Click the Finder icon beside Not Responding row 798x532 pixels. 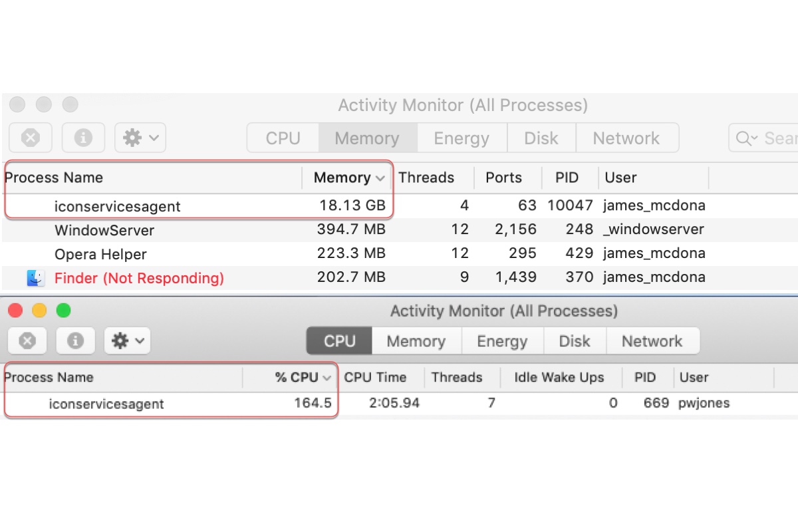pyautogui.click(x=35, y=278)
